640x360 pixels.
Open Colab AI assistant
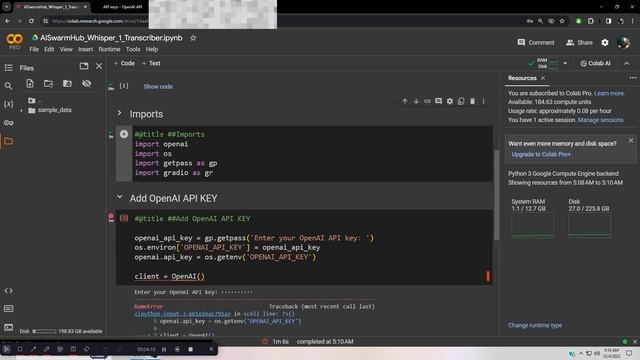click(x=596, y=63)
